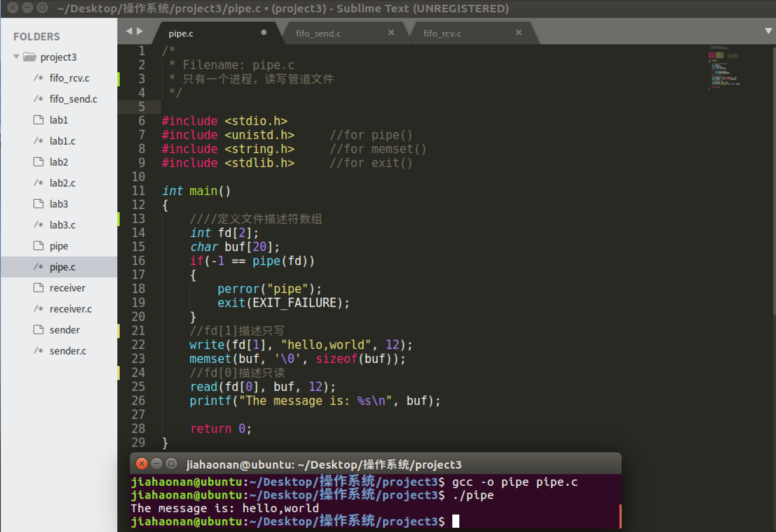Screen dimensions: 776x532
Task: Close the terminal window
Action: click(142, 464)
